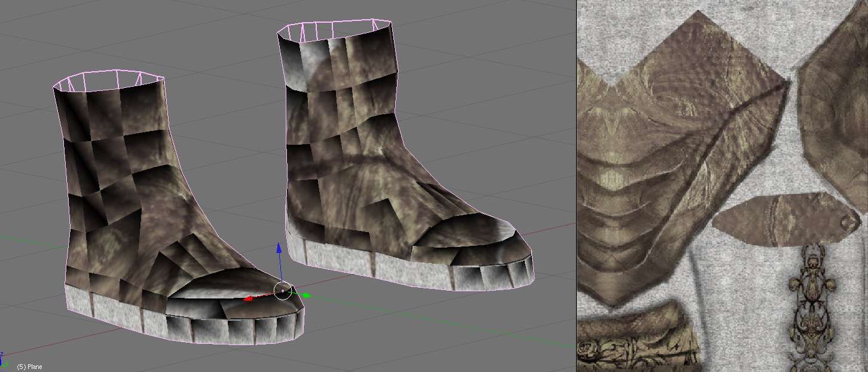Screen dimensions: 868x372
Task: Click the top opening of right boot
Action: (x=335, y=30)
